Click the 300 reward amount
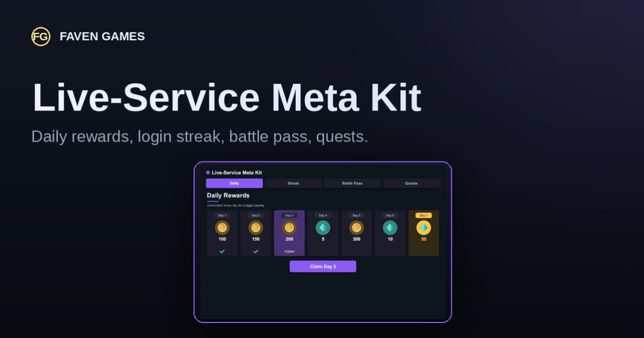This screenshot has width=644, height=338. click(x=356, y=239)
